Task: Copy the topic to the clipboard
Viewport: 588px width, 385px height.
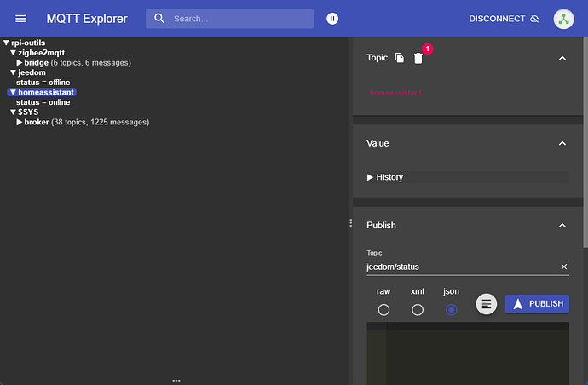Action: click(x=400, y=58)
